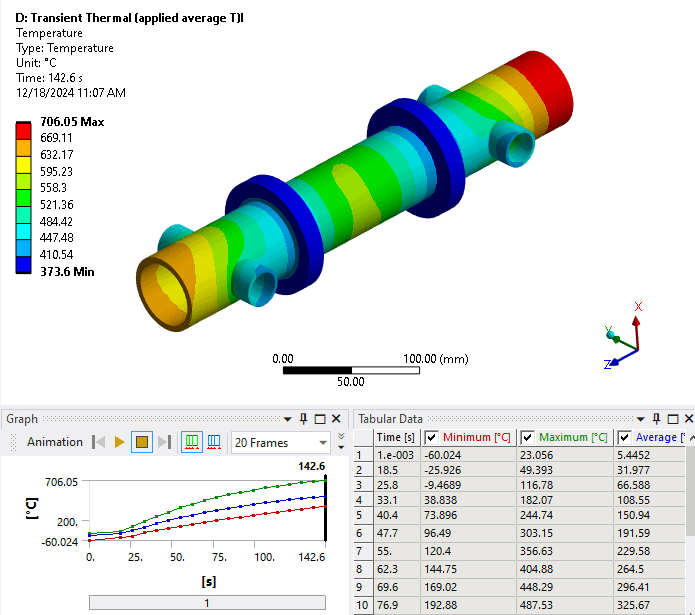
Task: Jump to the next animation frame
Action: [x=164, y=442]
